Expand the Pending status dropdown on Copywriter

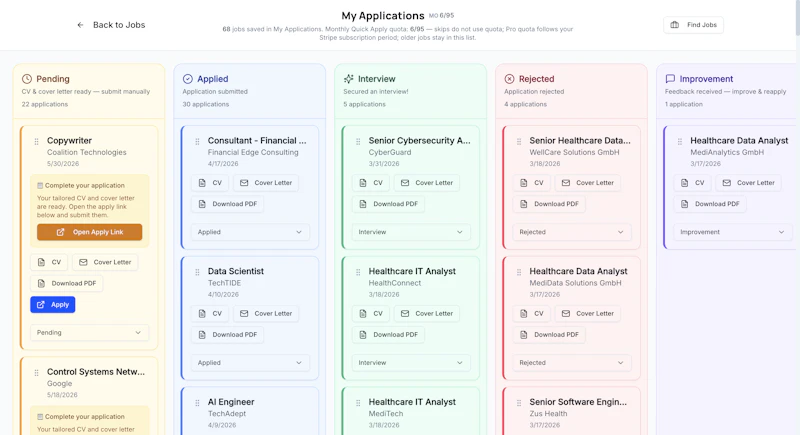click(89, 332)
